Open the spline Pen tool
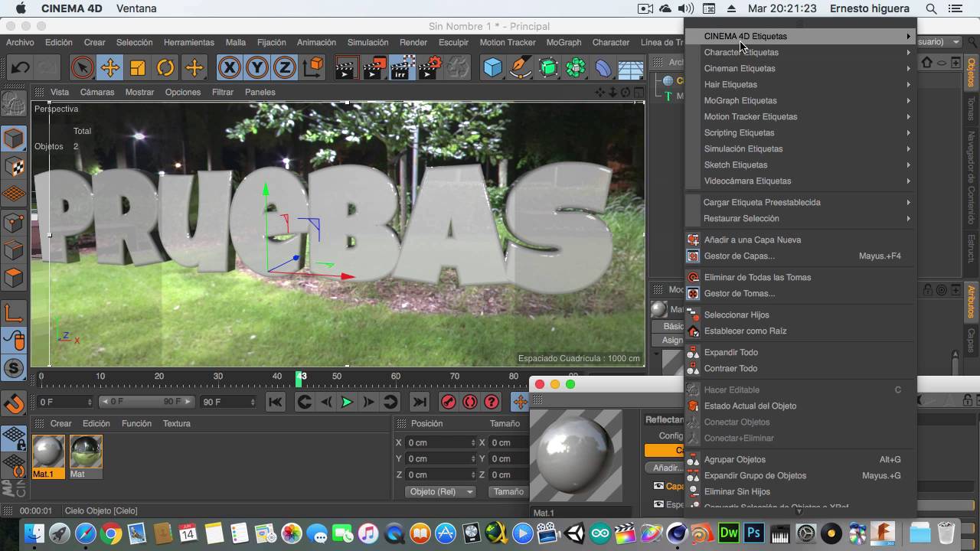This screenshot has height=551, width=980. (x=521, y=67)
